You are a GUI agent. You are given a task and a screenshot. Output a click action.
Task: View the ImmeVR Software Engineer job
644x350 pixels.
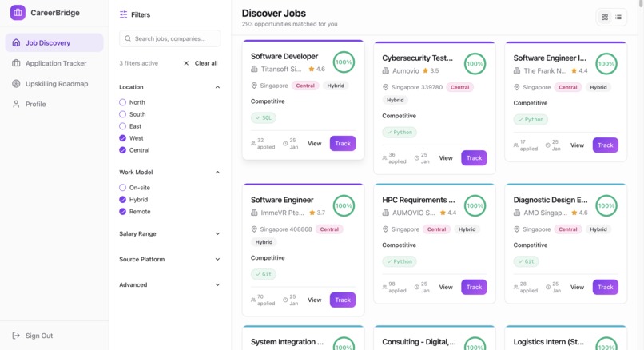(x=315, y=300)
